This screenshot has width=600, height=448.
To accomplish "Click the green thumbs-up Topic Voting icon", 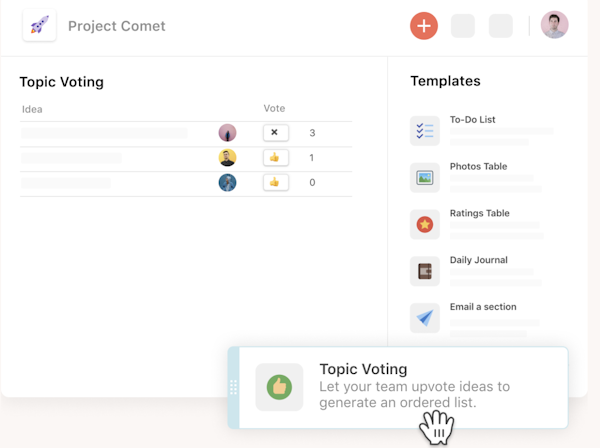I will coord(279,387).
